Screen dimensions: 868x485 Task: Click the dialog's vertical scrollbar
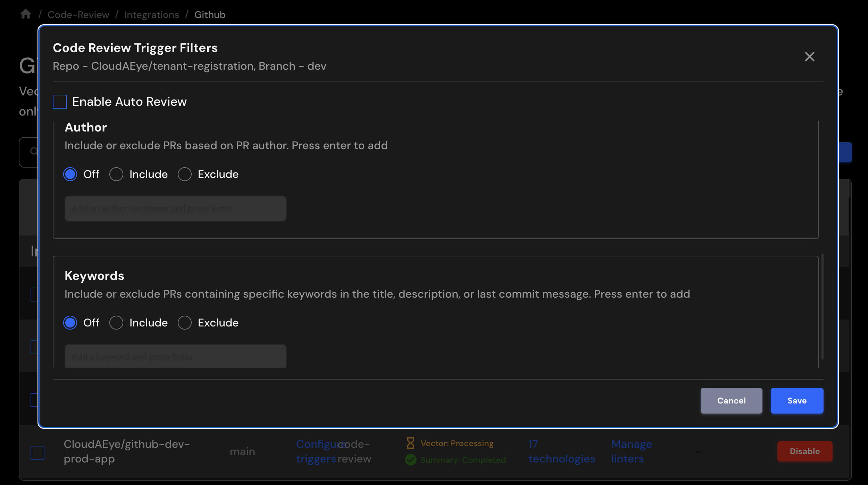[x=822, y=307]
